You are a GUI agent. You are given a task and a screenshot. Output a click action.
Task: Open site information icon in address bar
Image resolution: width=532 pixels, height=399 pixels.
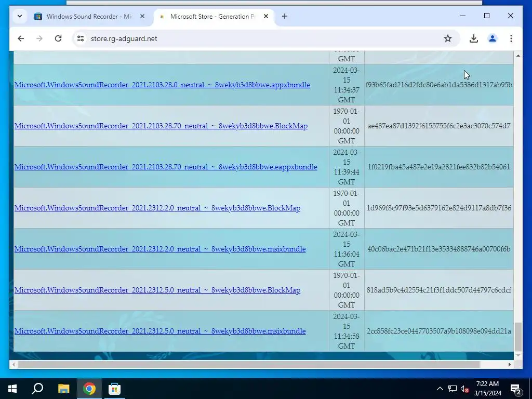(81, 38)
